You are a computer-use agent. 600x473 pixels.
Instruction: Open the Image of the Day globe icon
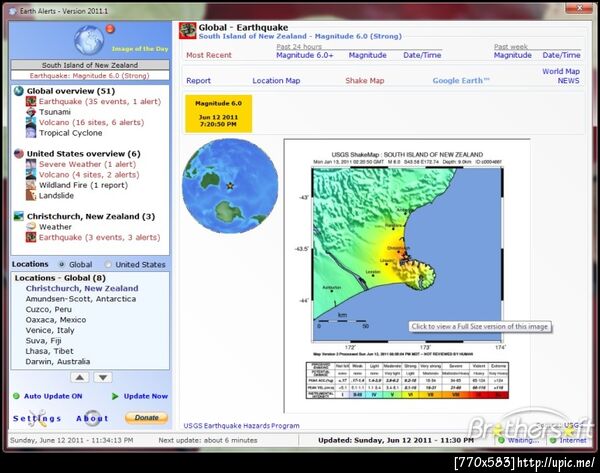(89, 40)
